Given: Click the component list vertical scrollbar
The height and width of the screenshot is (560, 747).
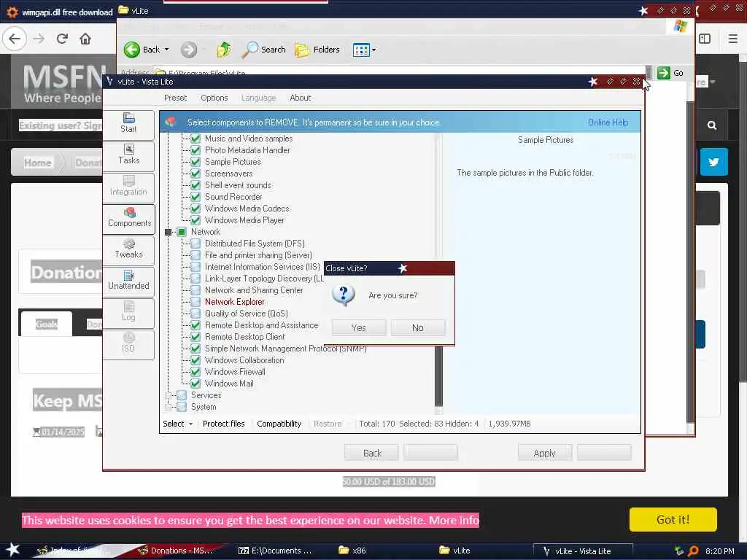Looking at the screenshot, I should click(x=438, y=375).
